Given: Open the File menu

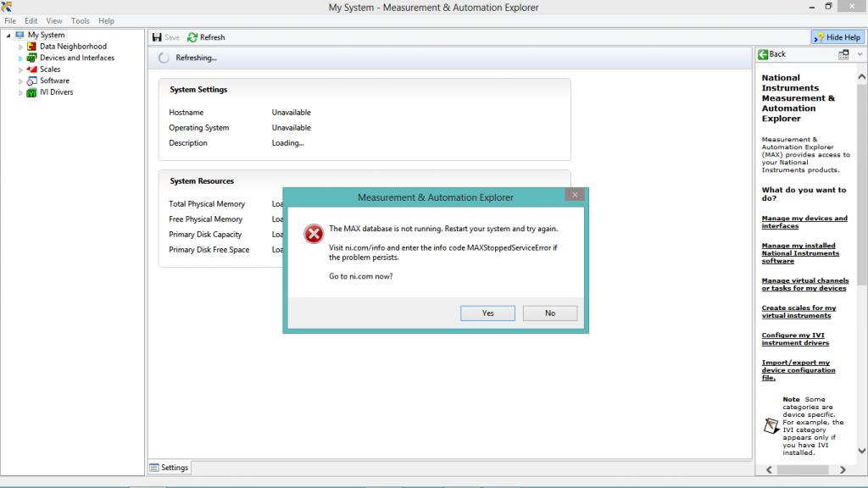Looking at the screenshot, I should click(x=10, y=21).
